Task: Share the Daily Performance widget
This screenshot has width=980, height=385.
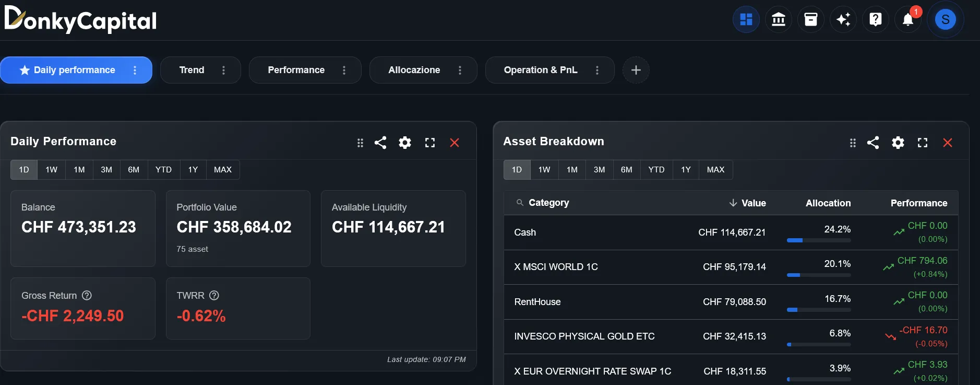Action: click(x=380, y=143)
